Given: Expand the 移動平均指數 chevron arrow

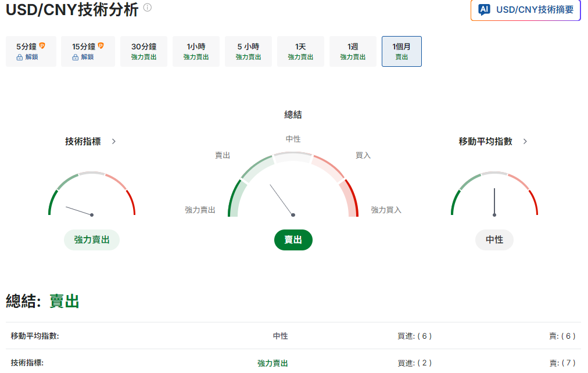Looking at the screenshot, I should point(525,141).
